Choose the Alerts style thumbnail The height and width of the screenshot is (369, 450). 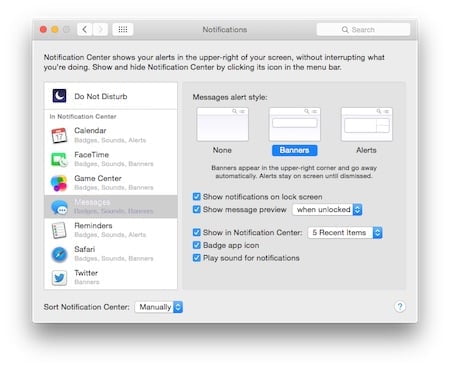point(367,124)
